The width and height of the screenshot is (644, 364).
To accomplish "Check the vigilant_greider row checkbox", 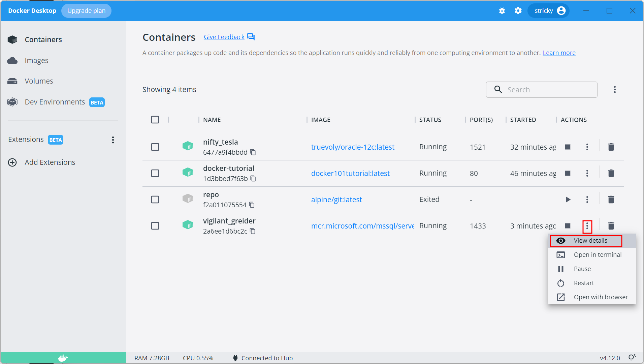I will click(155, 226).
